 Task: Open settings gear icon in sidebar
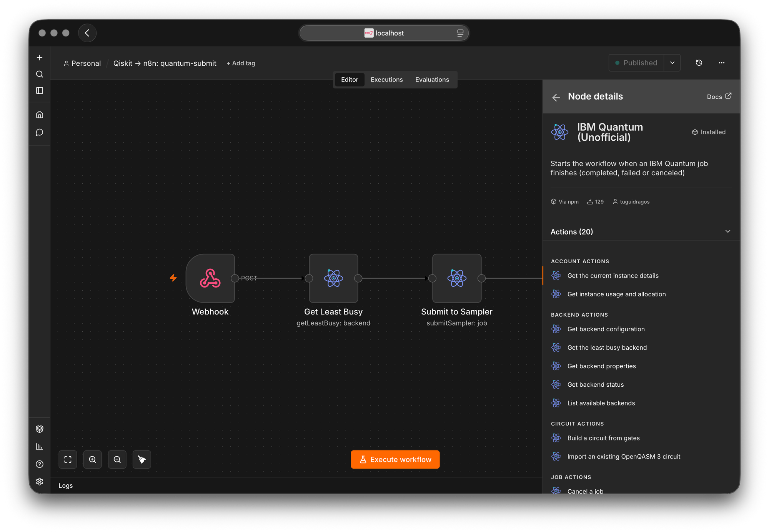(40, 482)
